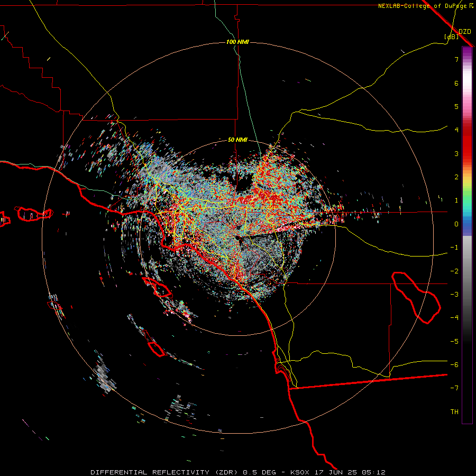476x476 pixels.
Task: Select the 5 value on color scale
Action: tap(456, 106)
